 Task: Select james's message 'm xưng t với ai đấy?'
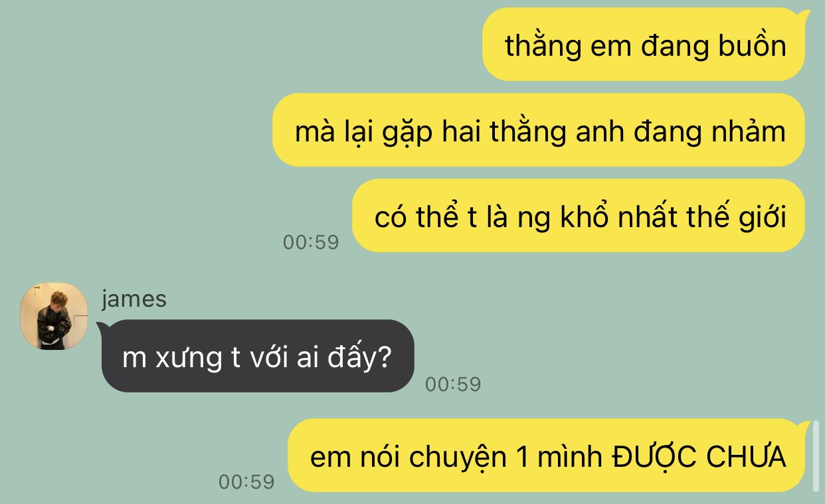pyautogui.click(x=258, y=357)
